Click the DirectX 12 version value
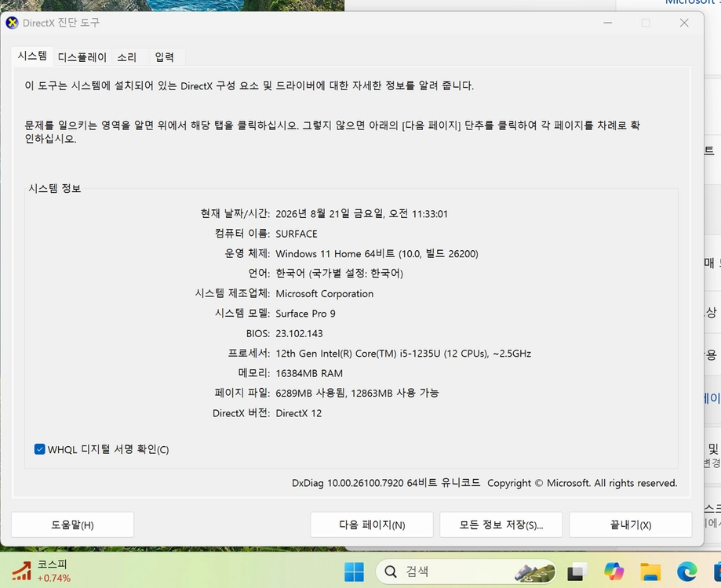Viewport: 721px width, 588px height. [x=298, y=413]
